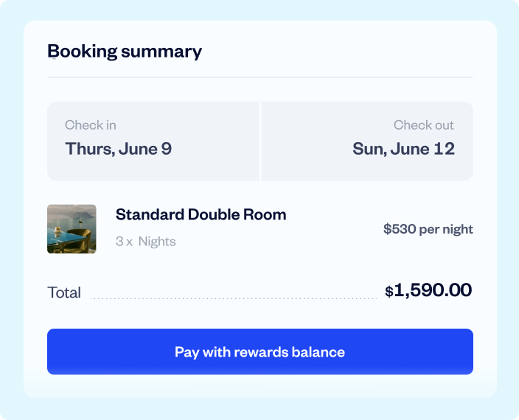Viewport: 519px width, 420px height.
Task: Select the Check in date panel
Action: 153,141
